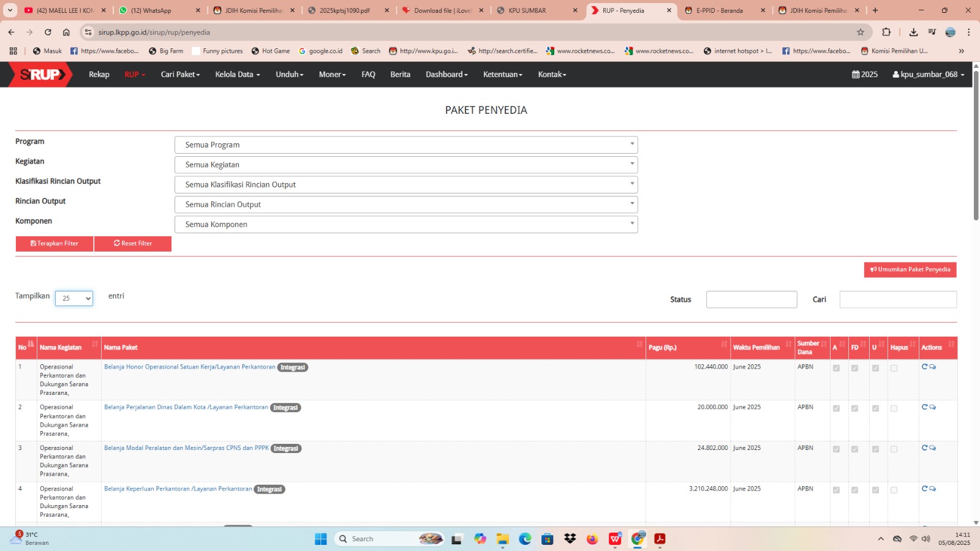
Task: Open Firefox from the Windows taskbar
Action: [592, 539]
